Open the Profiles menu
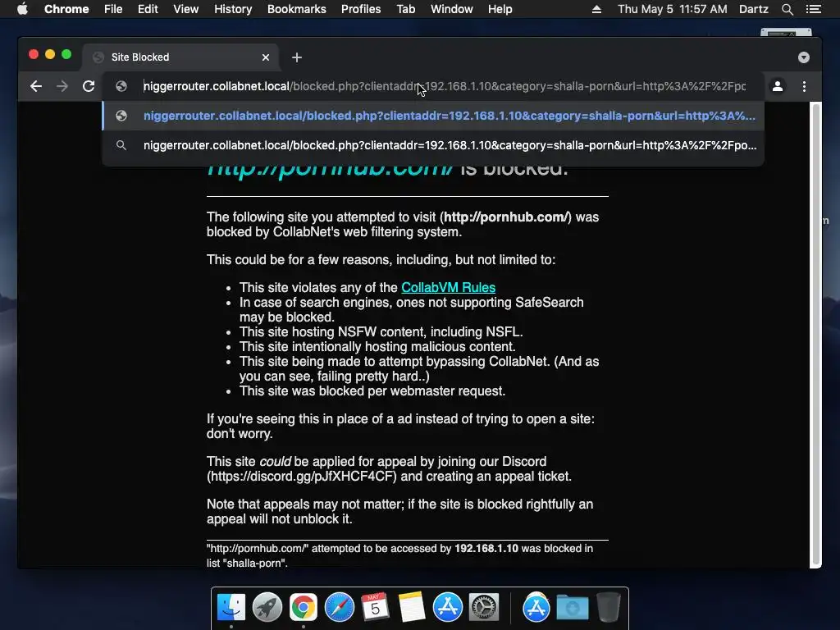This screenshot has height=630, width=840. pyautogui.click(x=361, y=9)
